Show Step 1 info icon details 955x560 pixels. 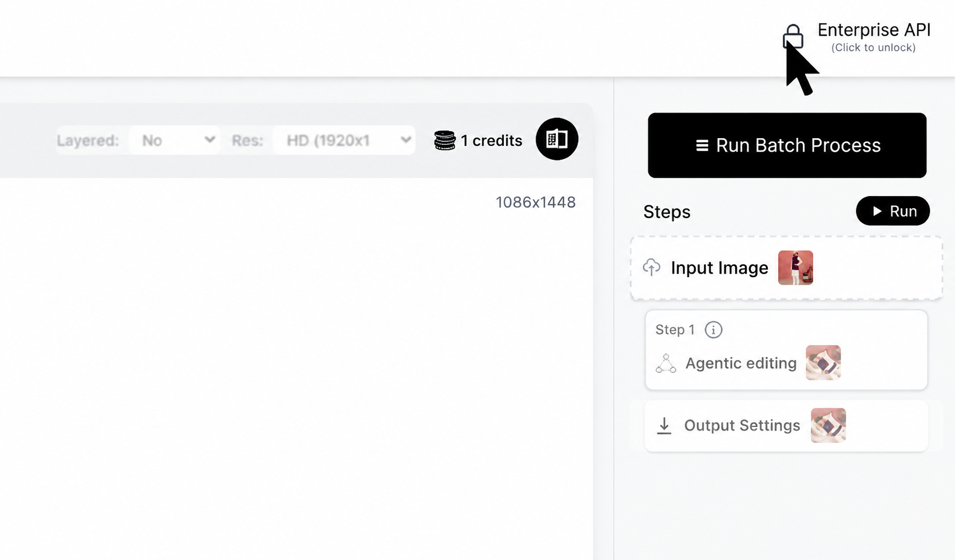point(713,330)
